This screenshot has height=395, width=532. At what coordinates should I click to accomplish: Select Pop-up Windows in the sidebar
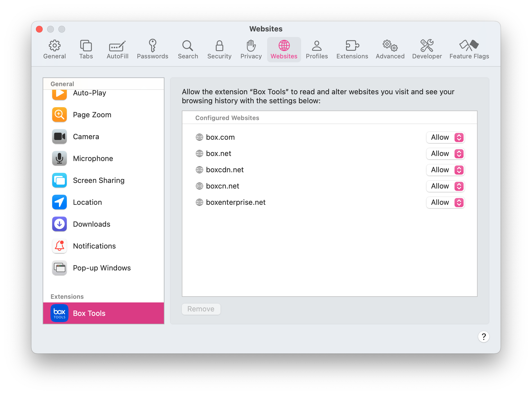[x=102, y=268]
